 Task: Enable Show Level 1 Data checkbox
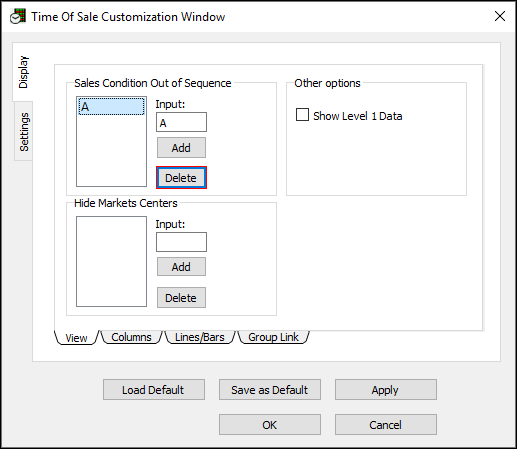click(x=302, y=115)
